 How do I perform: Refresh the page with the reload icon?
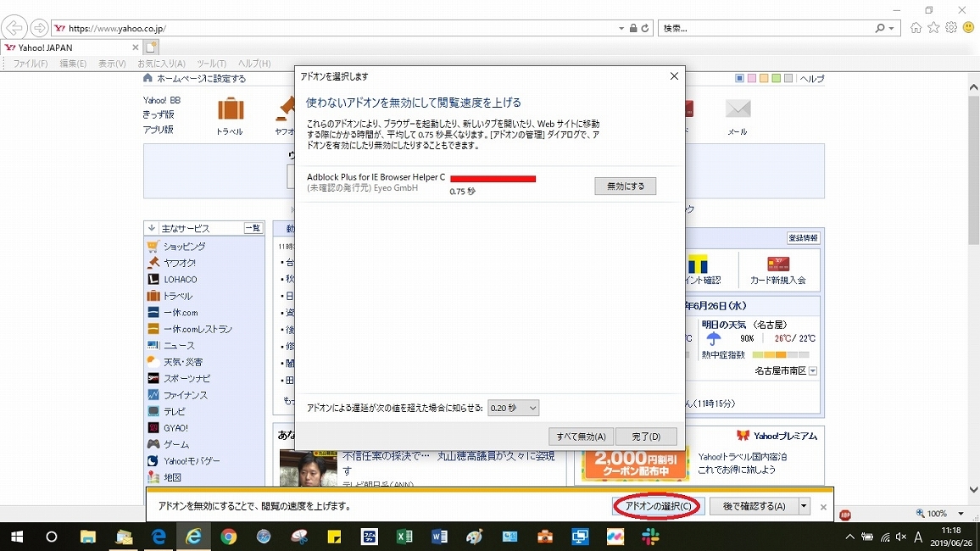pyautogui.click(x=645, y=28)
